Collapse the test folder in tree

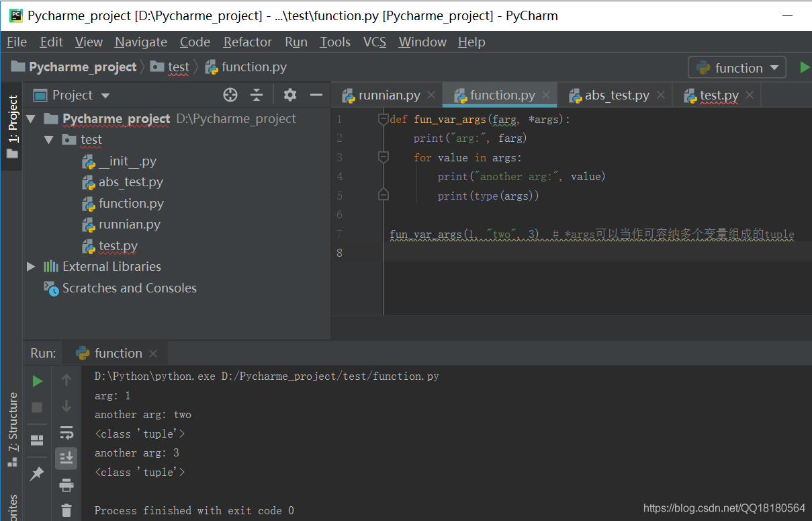click(x=48, y=140)
